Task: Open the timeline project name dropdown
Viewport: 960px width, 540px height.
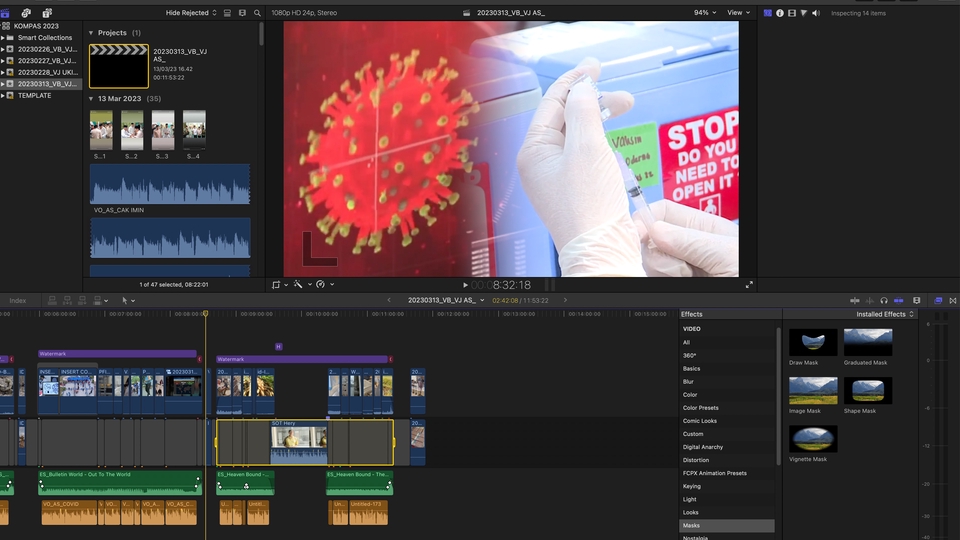Action: (x=446, y=301)
